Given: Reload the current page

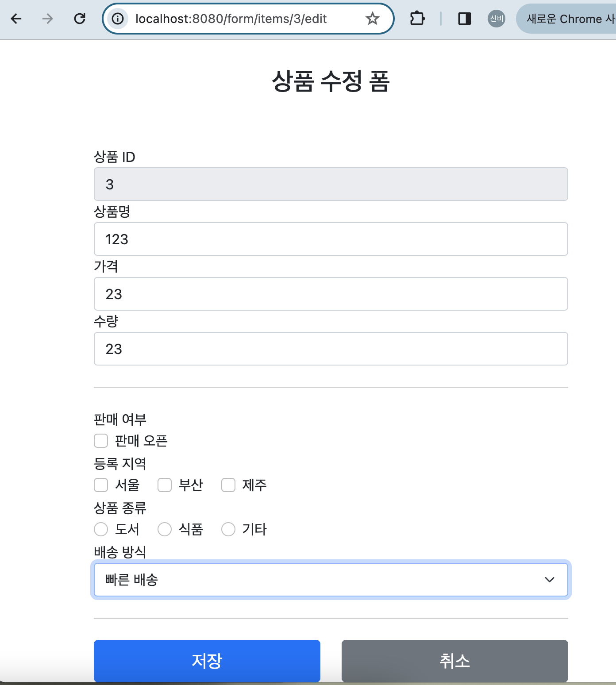Looking at the screenshot, I should 80,19.
